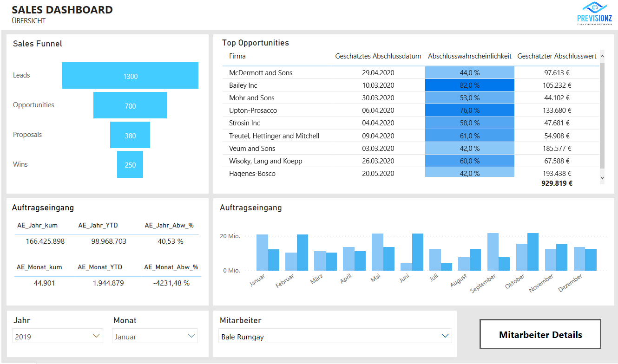Sort table by Firma column header
Screen dimensions: 618x364
pos(237,56)
